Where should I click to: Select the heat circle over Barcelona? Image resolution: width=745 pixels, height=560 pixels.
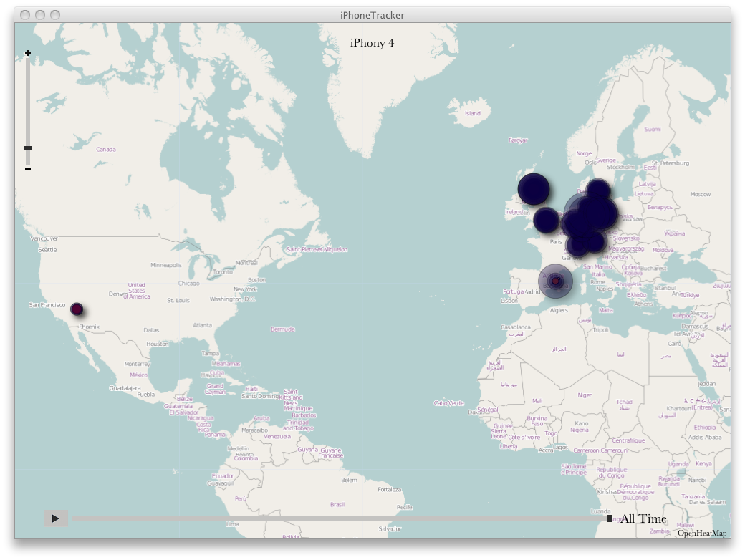pyautogui.click(x=555, y=281)
